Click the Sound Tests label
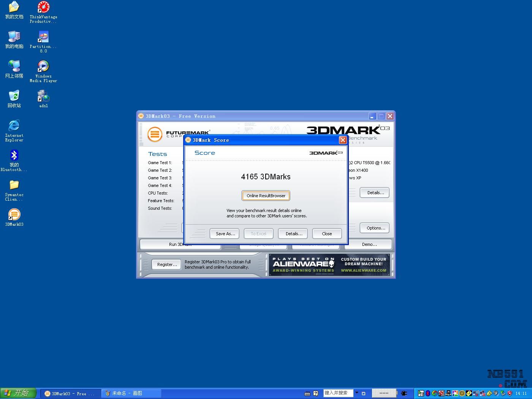Screen dimensions: 532x399 coord(160,208)
